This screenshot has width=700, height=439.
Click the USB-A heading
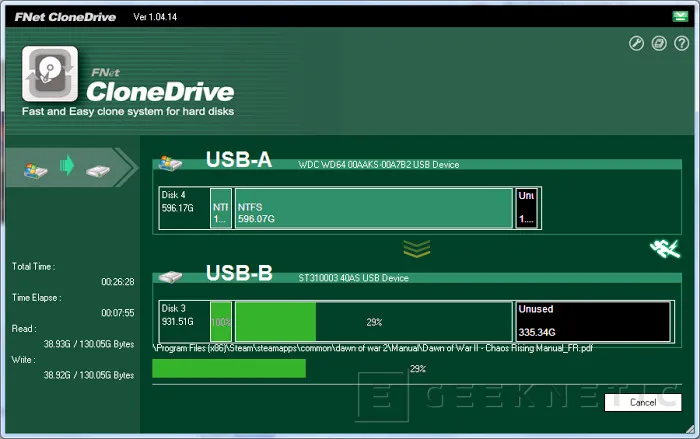tap(239, 160)
